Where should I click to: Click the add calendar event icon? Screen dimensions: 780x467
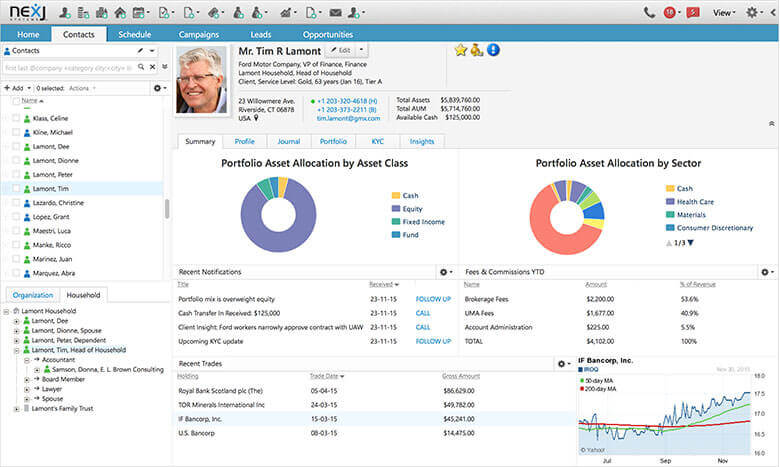(139, 12)
